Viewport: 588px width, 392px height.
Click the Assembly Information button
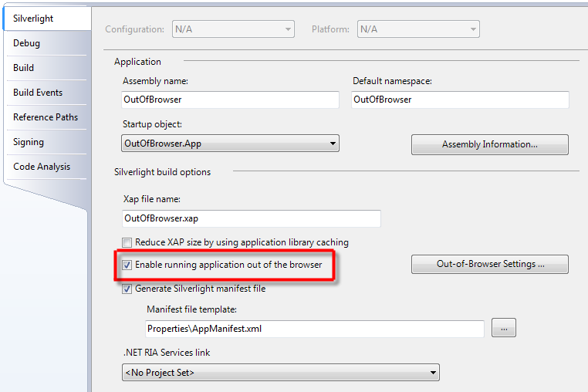(x=490, y=144)
